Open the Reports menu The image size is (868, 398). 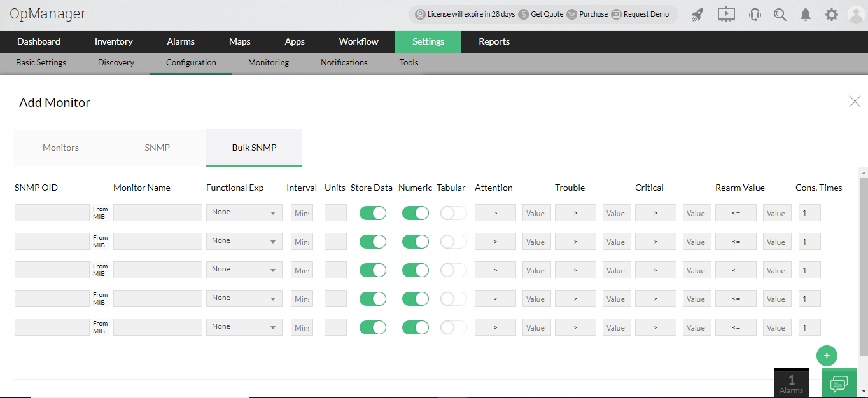[494, 41]
